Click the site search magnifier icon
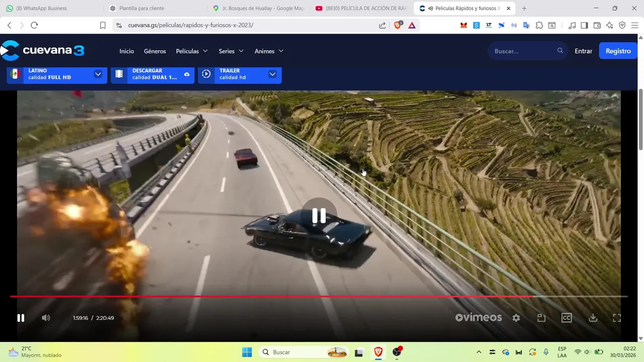Screen dimensions: 644x362 [560, 51]
